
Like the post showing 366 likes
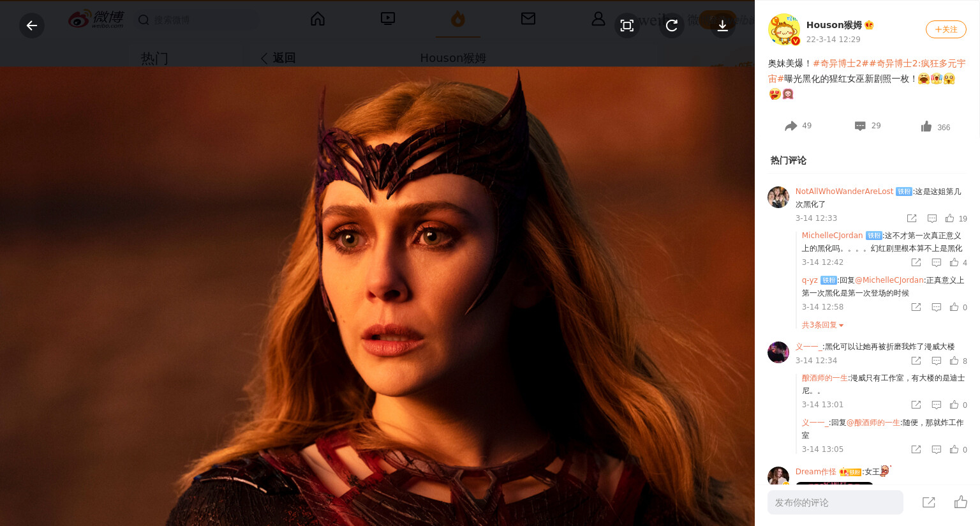935,127
